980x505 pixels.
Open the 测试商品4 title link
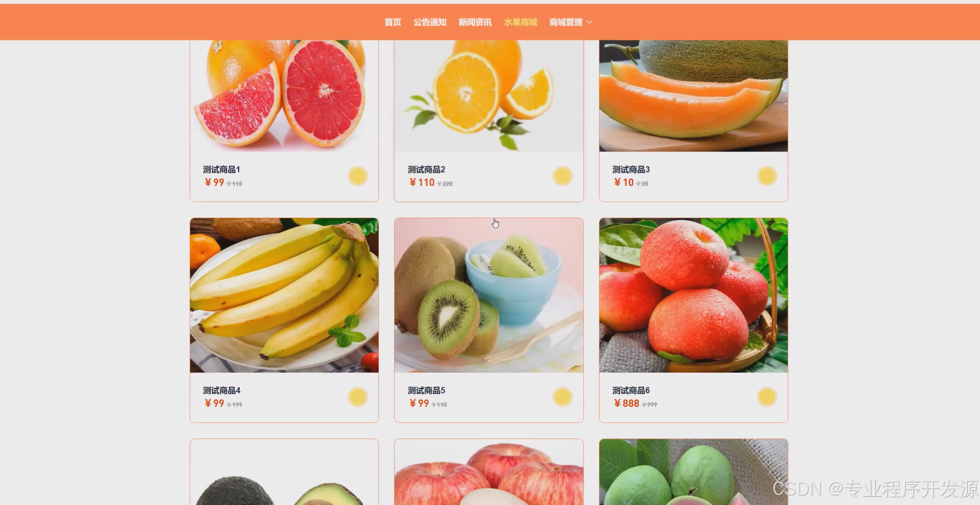click(x=221, y=390)
